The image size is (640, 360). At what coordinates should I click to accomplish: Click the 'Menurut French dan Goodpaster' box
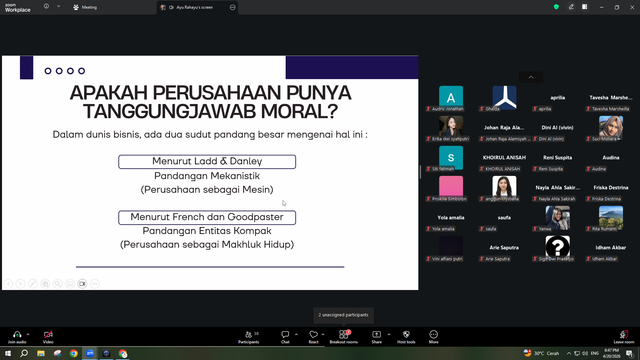pyautogui.click(x=207, y=218)
